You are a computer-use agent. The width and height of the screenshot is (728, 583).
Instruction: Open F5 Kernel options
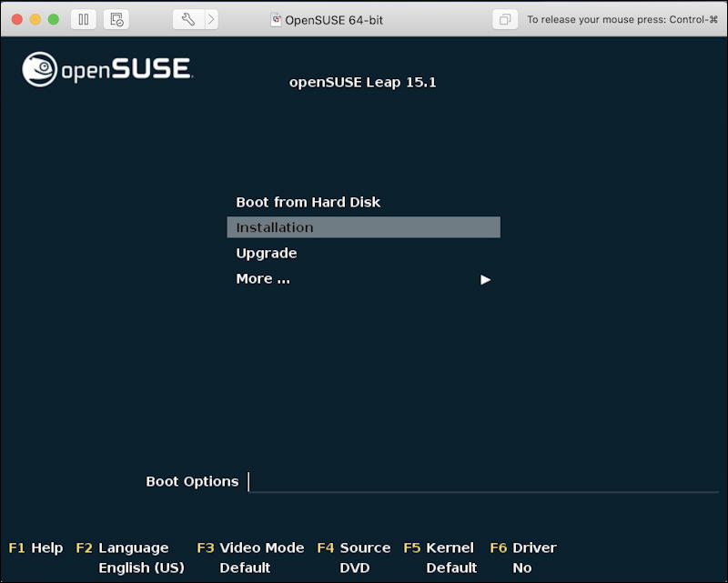click(439, 548)
